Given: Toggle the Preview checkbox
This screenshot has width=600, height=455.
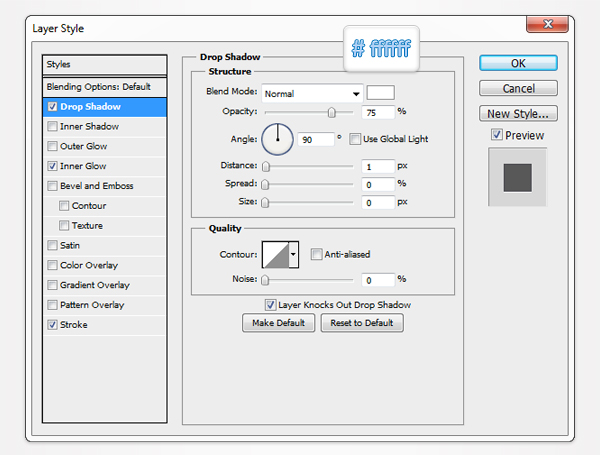Looking at the screenshot, I should pyautogui.click(x=497, y=135).
